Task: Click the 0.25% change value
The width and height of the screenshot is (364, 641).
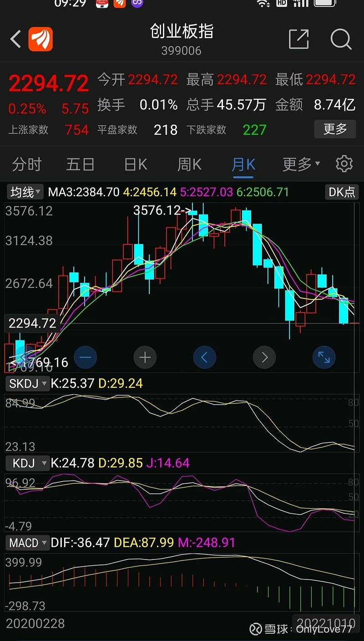Action: pos(27,109)
